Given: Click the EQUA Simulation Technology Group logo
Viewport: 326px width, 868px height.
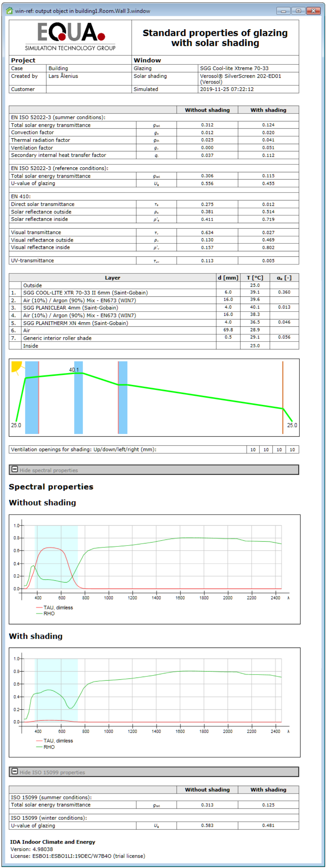Looking at the screenshot, I should [x=70, y=37].
